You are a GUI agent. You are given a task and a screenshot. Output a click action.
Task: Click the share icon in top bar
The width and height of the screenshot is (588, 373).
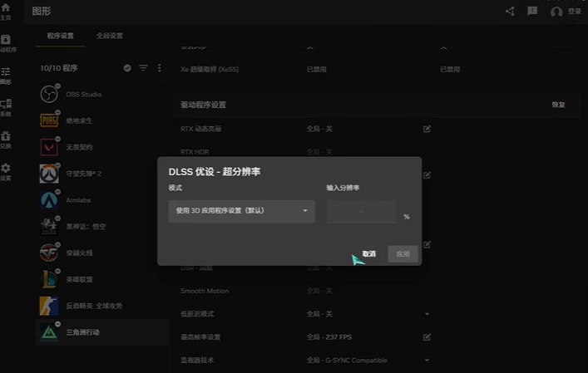[510, 11]
